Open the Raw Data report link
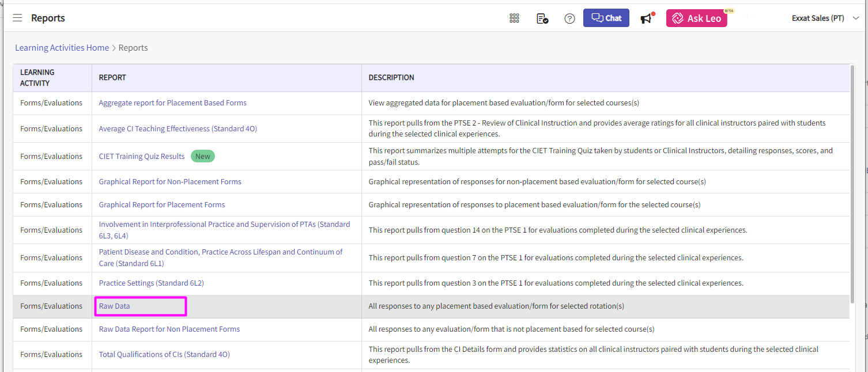 pyautogui.click(x=114, y=306)
